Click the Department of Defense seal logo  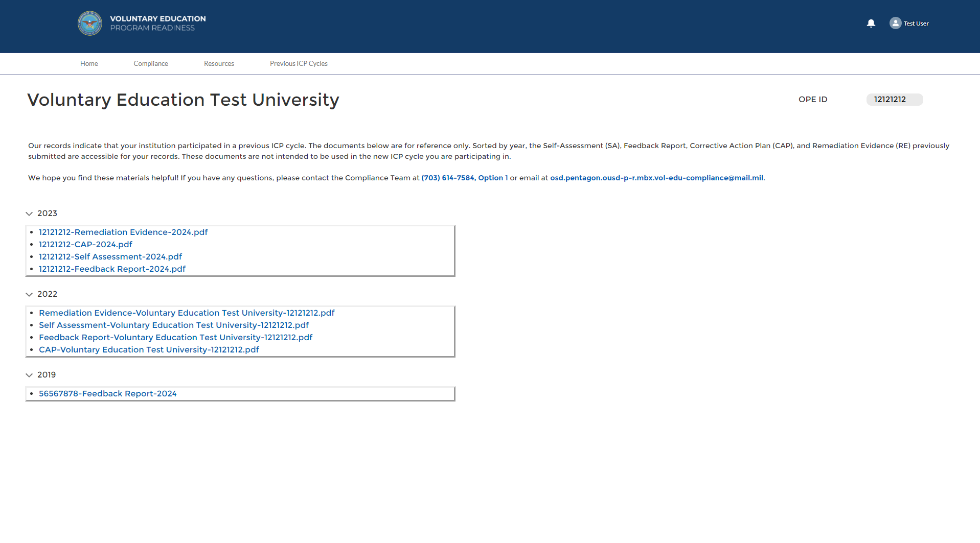coord(90,23)
